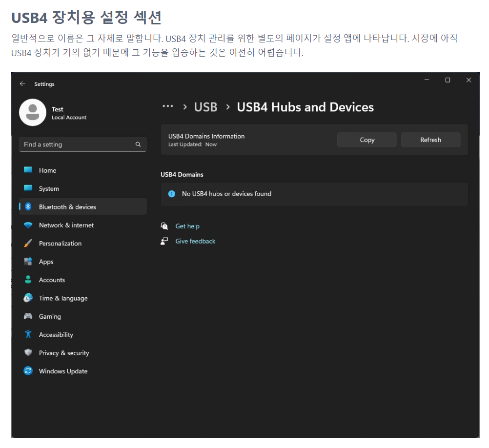489x448 pixels.
Task: Click the Bluetooth symbol icon
Action: pos(28,206)
